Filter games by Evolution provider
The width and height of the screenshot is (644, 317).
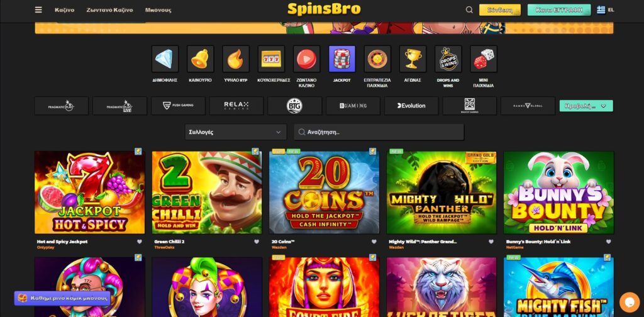[411, 106]
